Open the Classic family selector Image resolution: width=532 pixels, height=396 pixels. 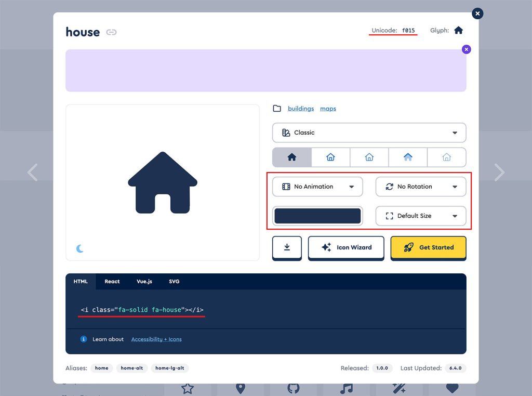(x=369, y=133)
